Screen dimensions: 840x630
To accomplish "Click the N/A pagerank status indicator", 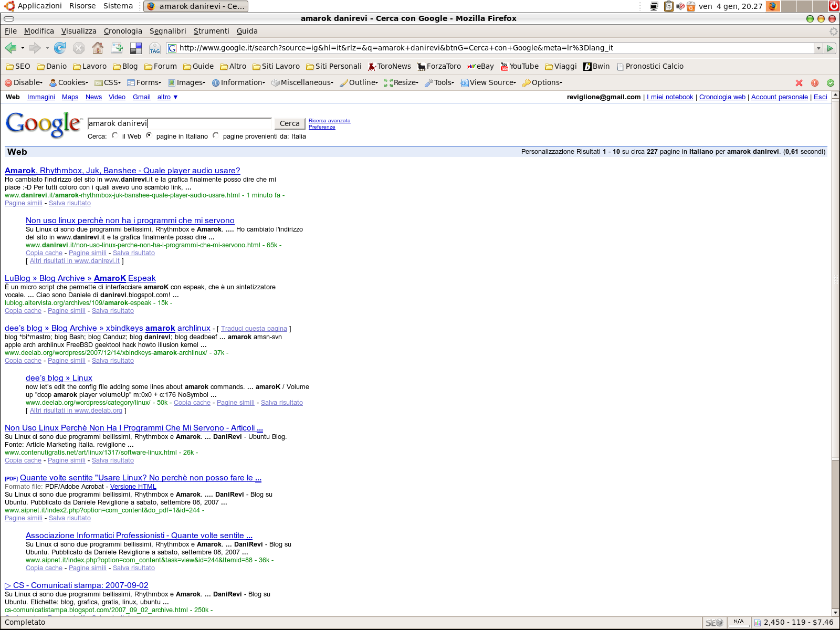I will 739,623.
